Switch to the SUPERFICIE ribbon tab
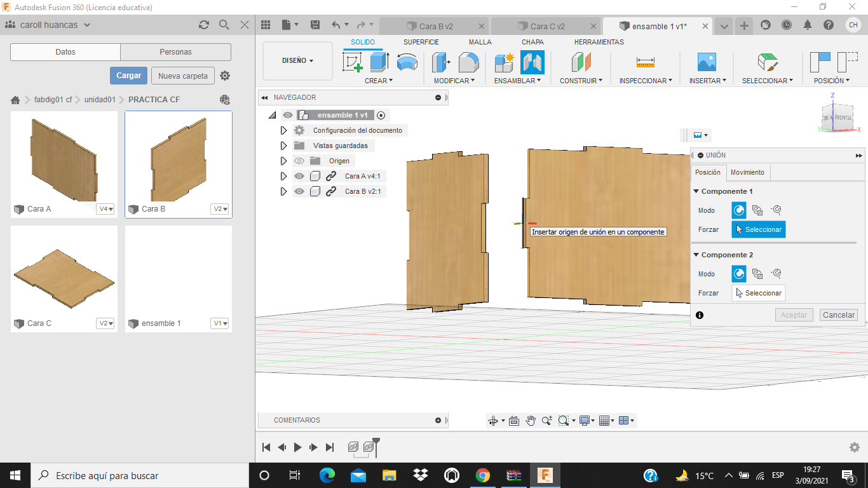This screenshot has width=868, height=488. coord(421,42)
